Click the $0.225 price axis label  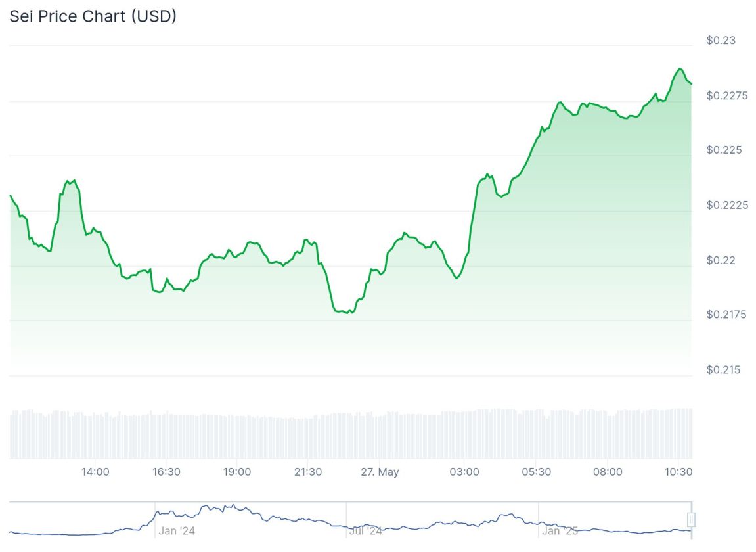[x=724, y=150]
